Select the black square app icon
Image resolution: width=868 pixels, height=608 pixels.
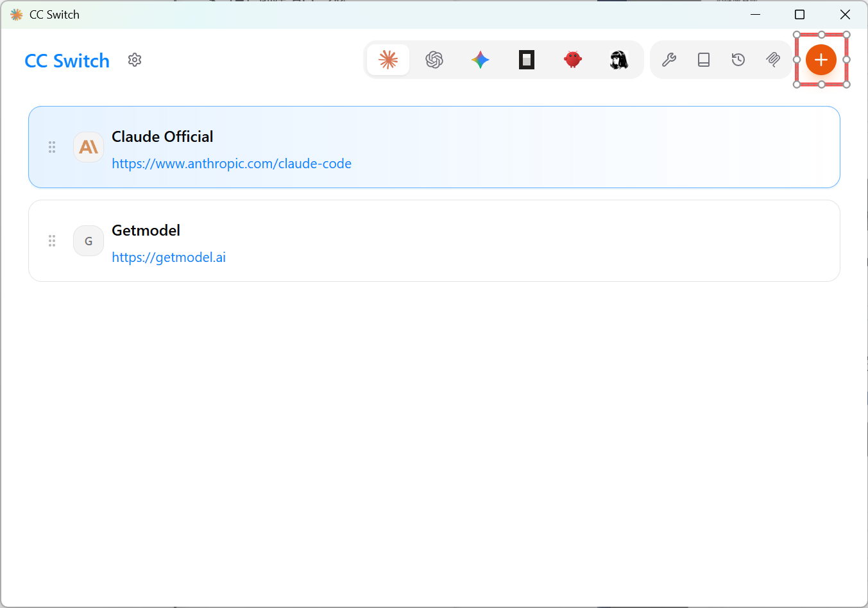click(527, 60)
